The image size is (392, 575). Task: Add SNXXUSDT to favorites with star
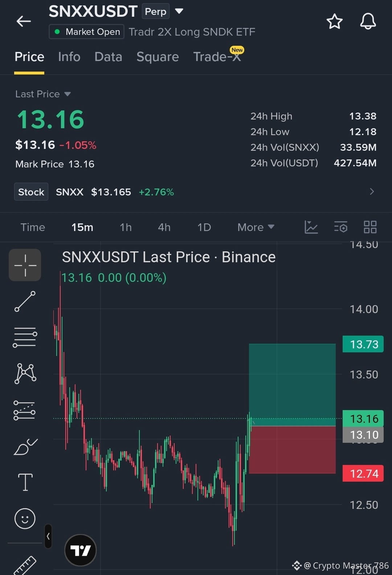pos(334,21)
